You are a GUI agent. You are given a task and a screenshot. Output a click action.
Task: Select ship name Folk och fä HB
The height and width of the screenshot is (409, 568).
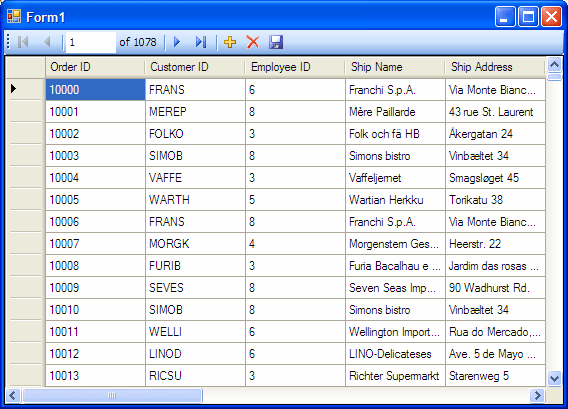pyautogui.click(x=395, y=134)
